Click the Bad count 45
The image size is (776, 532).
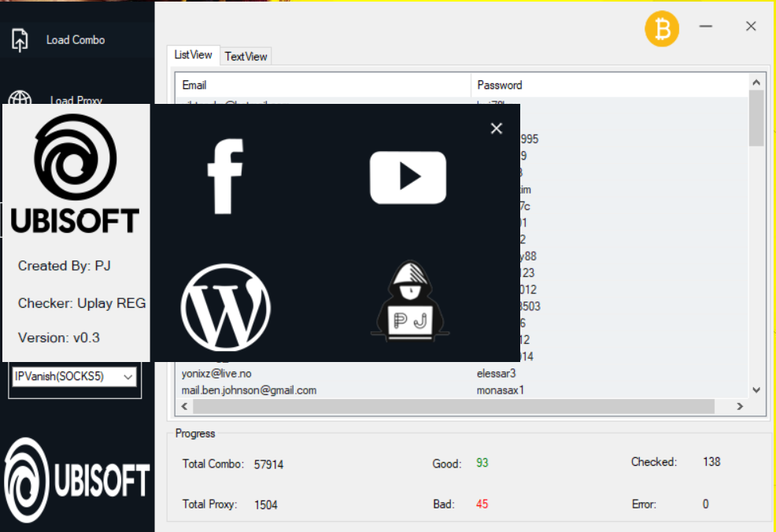click(x=482, y=504)
